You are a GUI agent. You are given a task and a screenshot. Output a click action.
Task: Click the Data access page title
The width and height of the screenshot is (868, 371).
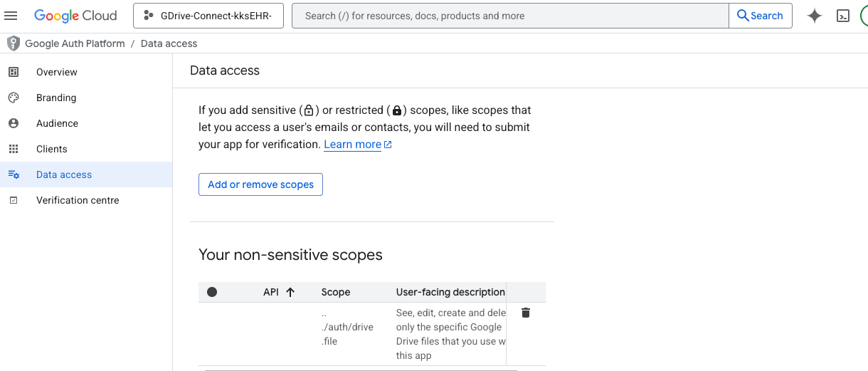[225, 70]
